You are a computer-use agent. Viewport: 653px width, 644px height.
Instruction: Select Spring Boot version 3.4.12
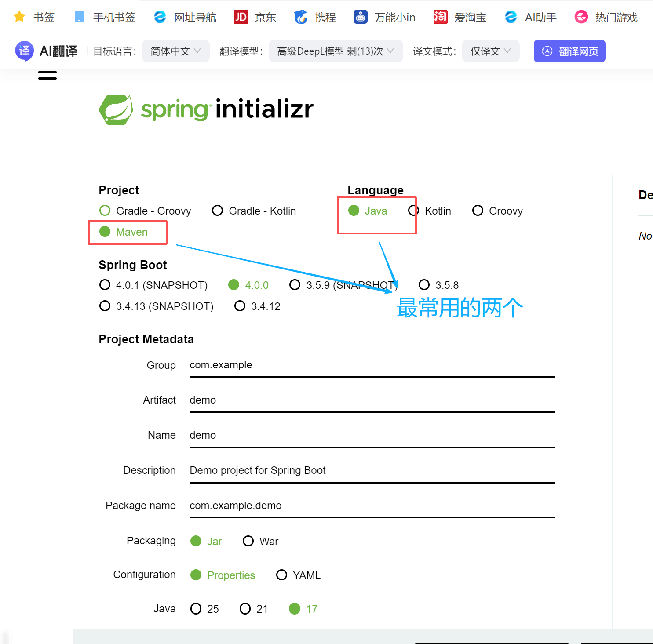coord(257,306)
